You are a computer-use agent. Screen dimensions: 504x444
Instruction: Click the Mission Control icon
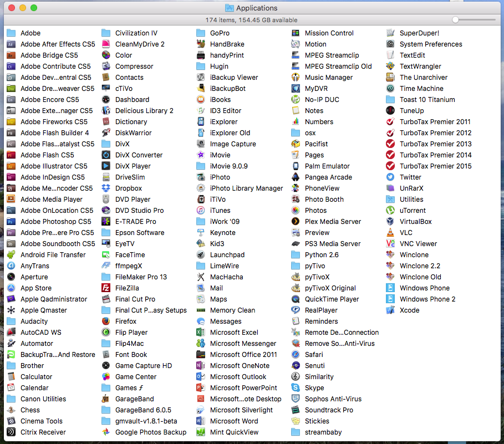[296, 33]
